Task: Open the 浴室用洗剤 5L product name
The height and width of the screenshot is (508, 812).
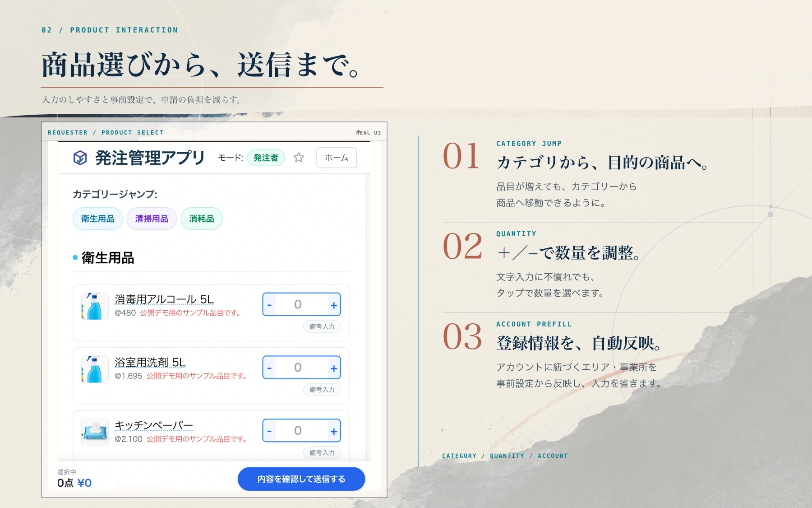Action: pyautogui.click(x=150, y=363)
